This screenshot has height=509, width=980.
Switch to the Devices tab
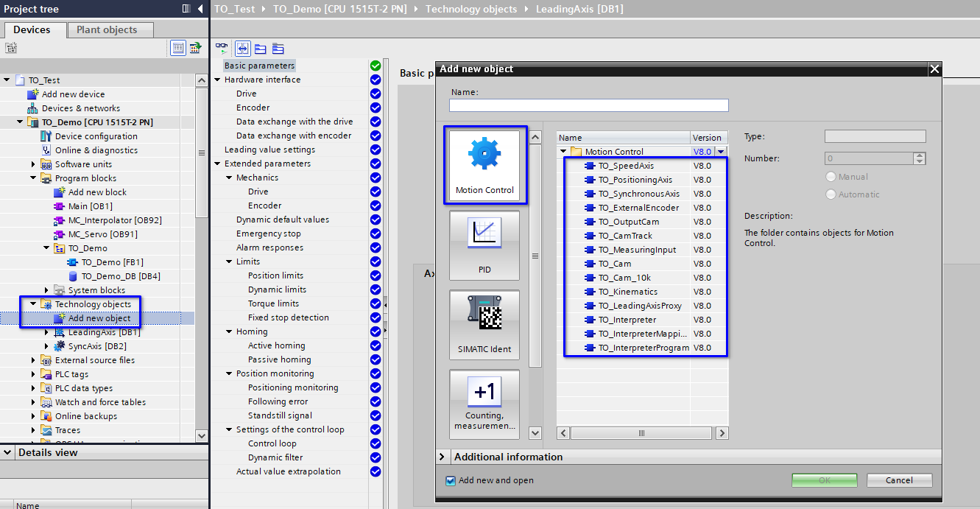pyautogui.click(x=32, y=29)
